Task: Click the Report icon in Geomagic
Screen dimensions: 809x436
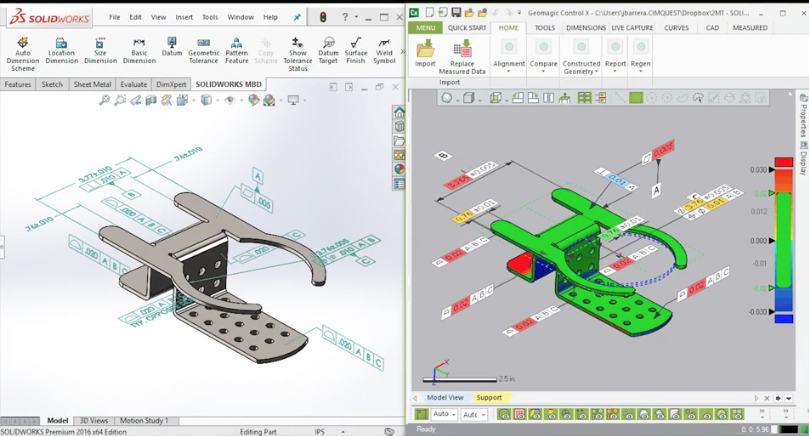Action: (615, 48)
